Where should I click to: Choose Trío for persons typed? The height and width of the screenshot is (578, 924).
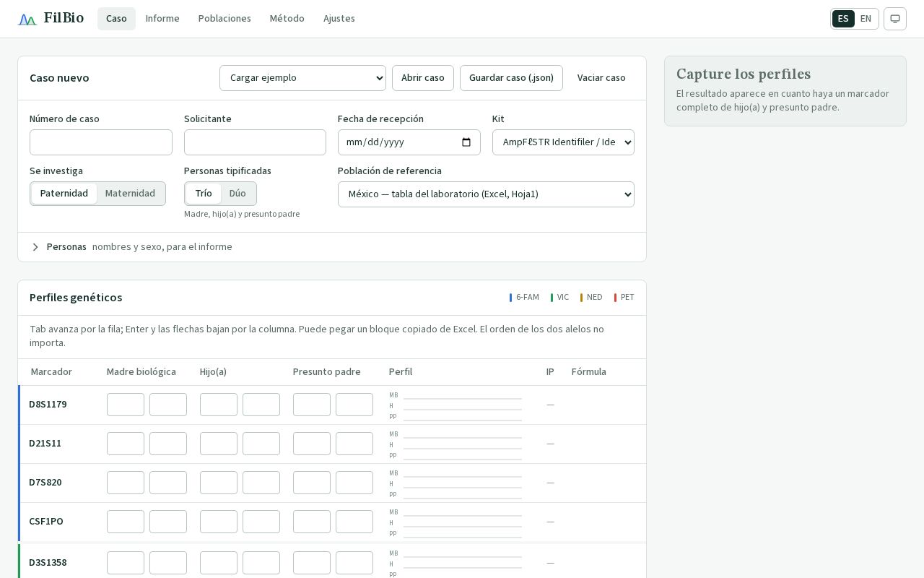204,194
